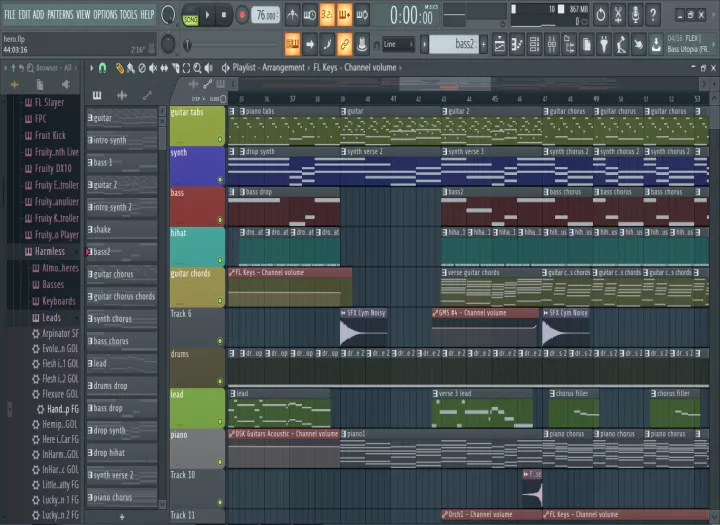Open the HELP menu
This screenshot has width=720, height=525.
click(147, 15)
